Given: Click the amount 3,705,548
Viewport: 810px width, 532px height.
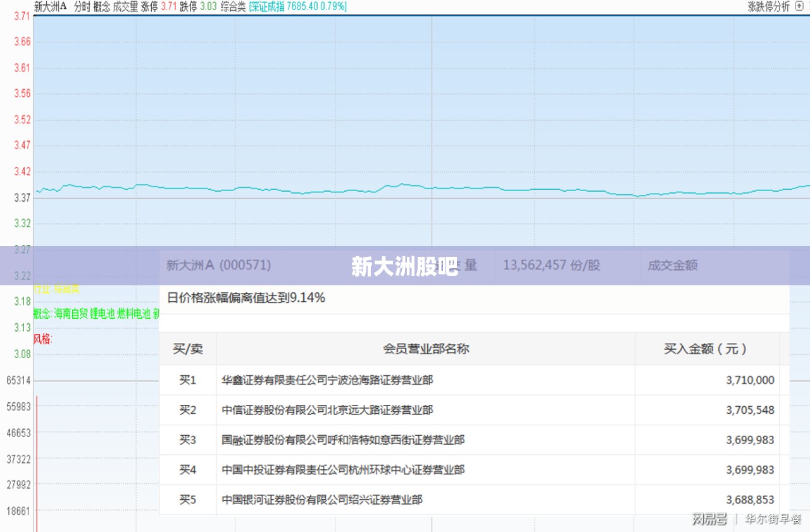Looking at the screenshot, I should click(750, 410).
